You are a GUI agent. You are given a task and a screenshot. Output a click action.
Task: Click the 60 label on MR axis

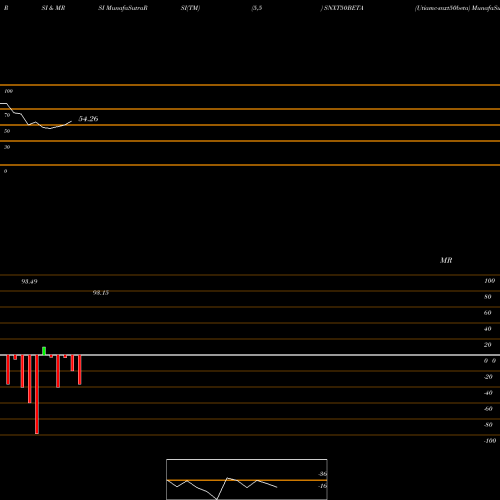[x=487, y=312]
